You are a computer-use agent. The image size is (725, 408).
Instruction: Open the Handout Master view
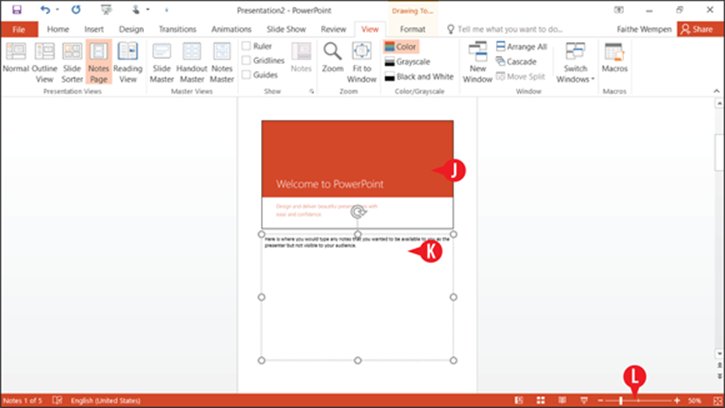tap(191, 62)
